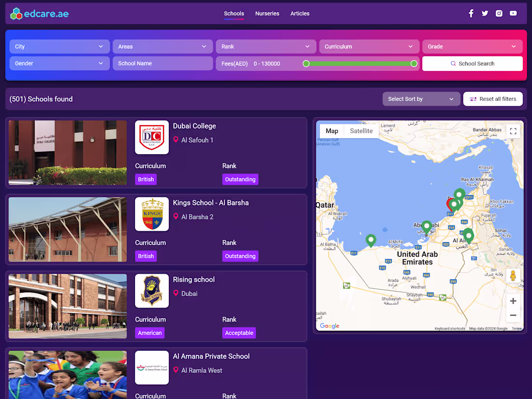Click the Rising school crest logo
Screen dimensions: 532x399
click(152, 291)
